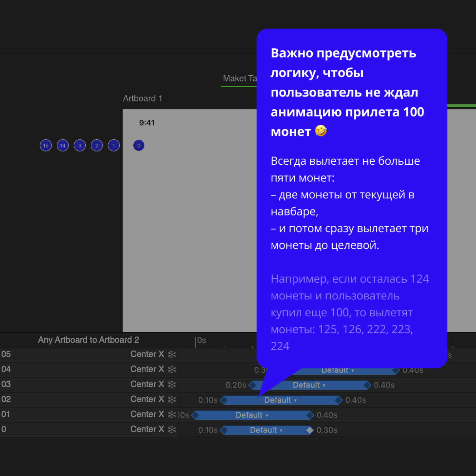Image resolution: width=476 pixels, height=476 pixels.
Task: Select the coin circle labeled 15
Action: (46, 145)
